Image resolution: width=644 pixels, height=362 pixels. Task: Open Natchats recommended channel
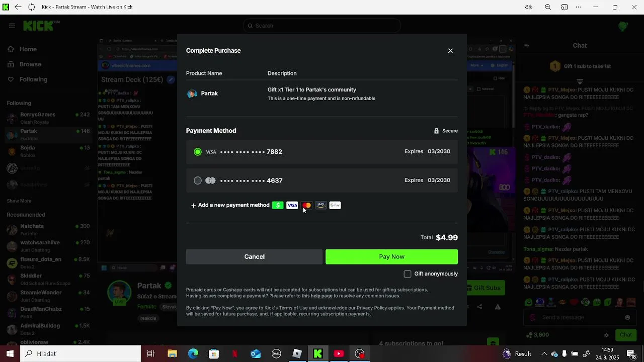tap(48, 230)
